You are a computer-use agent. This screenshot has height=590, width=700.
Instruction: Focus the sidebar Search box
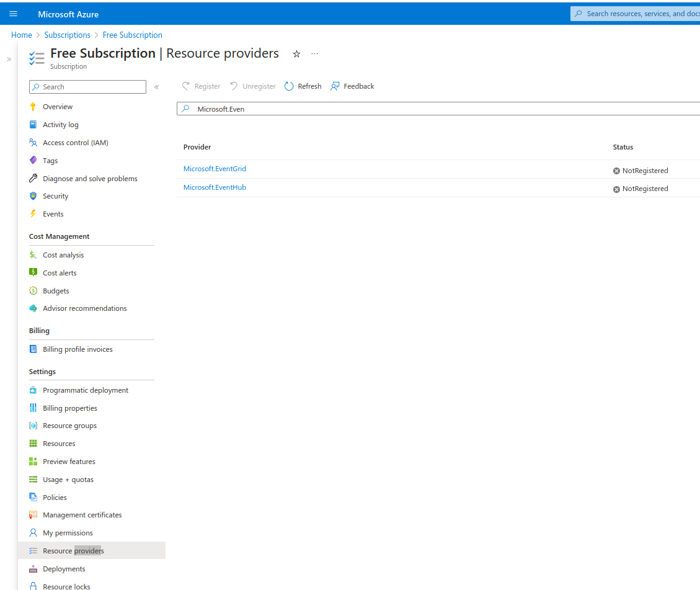point(87,87)
